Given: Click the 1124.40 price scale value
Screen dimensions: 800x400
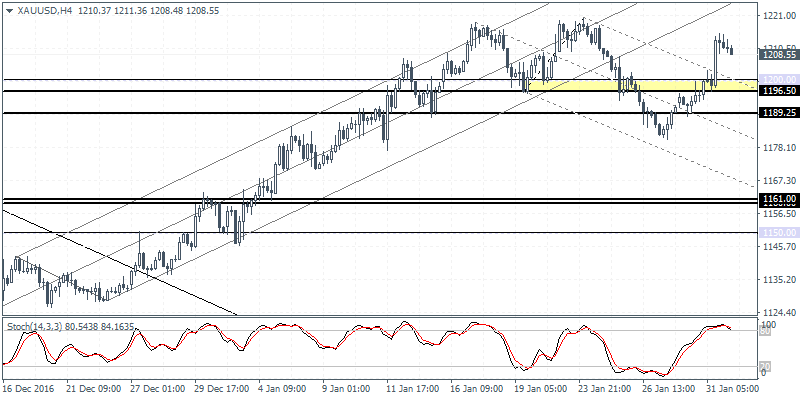Looking at the screenshot, I should point(777,312).
